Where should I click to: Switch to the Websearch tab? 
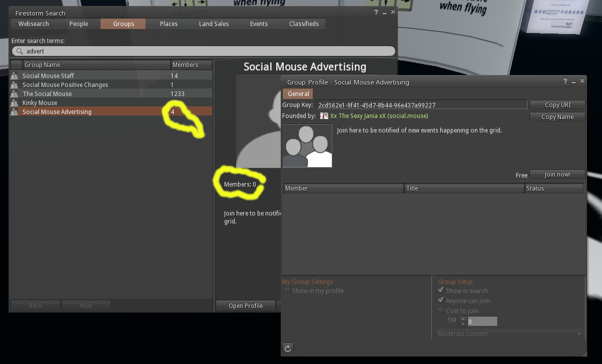pos(34,23)
